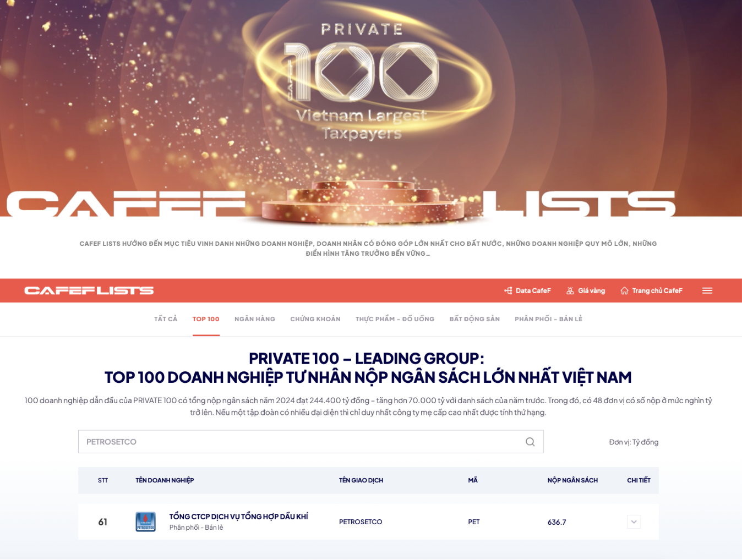The width and height of the screenshot is (742, 560).
Task: Click the Trang chủ CafeF home icon
Action: coord(624,290)
